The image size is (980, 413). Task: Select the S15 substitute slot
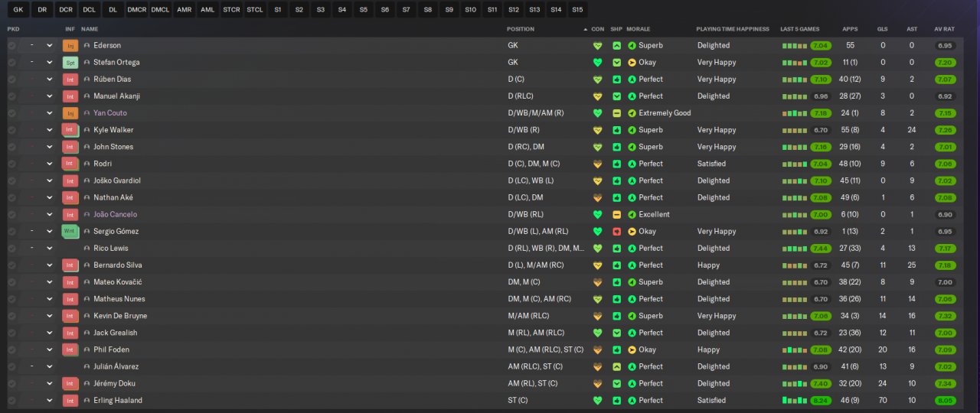coord(577,10)
